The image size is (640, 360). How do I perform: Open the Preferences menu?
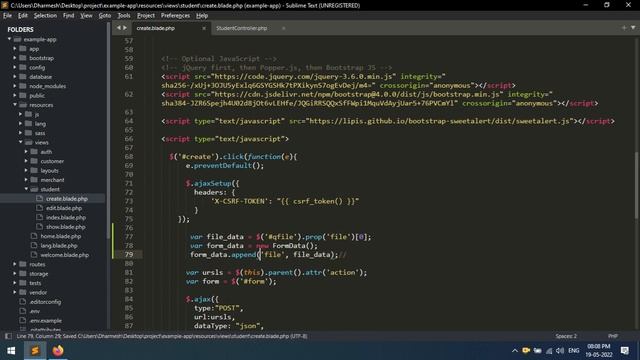(x=175, y=16)
